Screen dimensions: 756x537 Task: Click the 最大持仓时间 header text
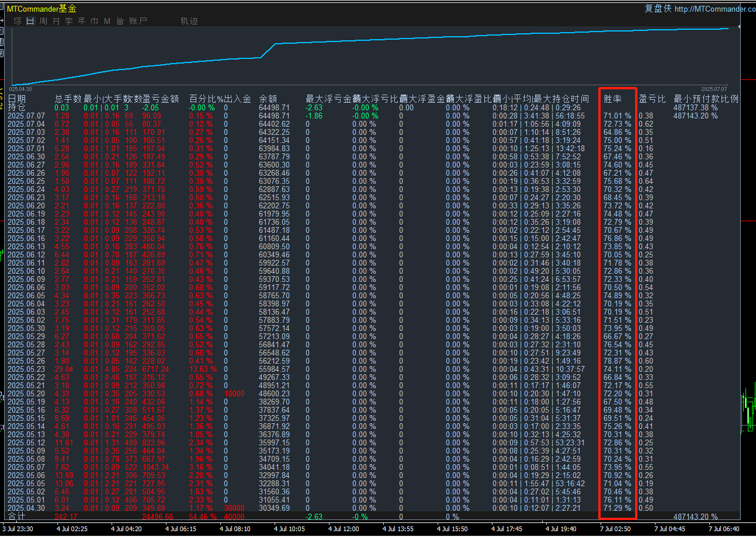point(561,99)
